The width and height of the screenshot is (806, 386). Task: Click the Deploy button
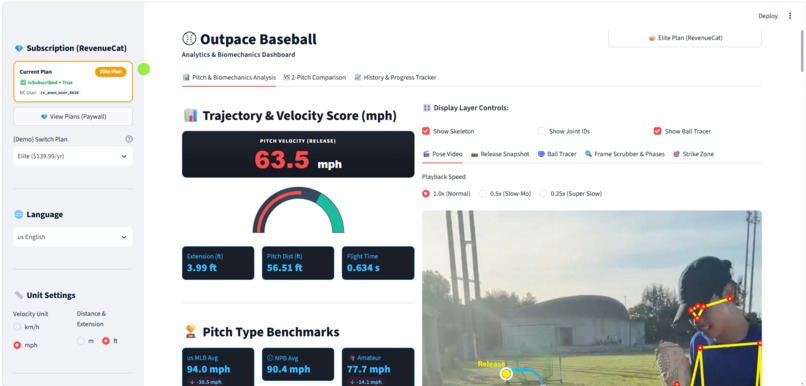point(768,16)
